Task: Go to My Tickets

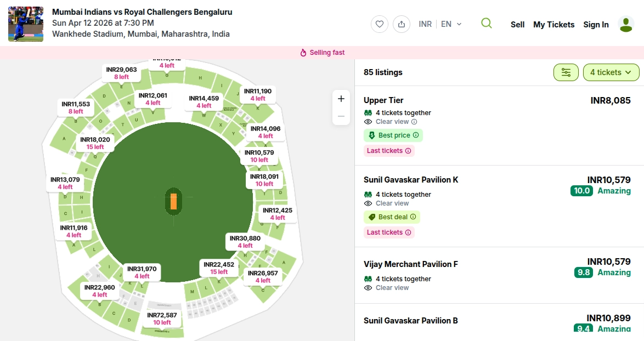Action: click(553, 25)
